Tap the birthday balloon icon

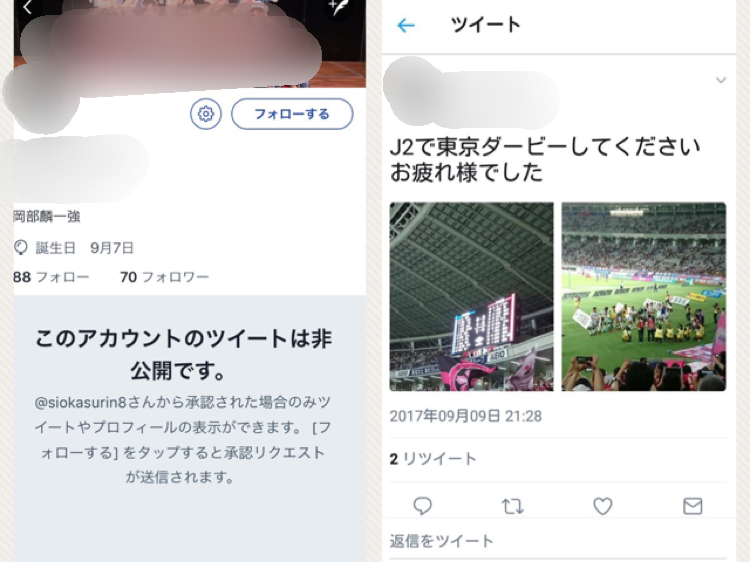[21, 248]
